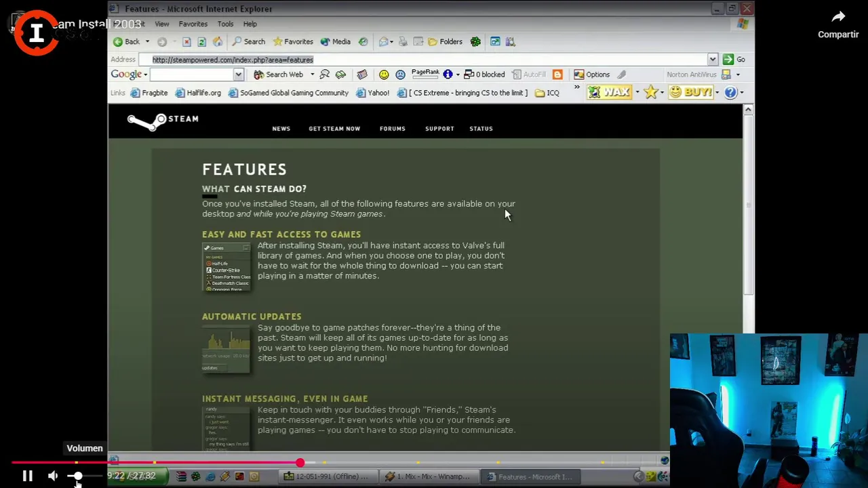
Task: Open the Back history dropdown arrow
Action: pyautogui.click(x=147, y=42)
